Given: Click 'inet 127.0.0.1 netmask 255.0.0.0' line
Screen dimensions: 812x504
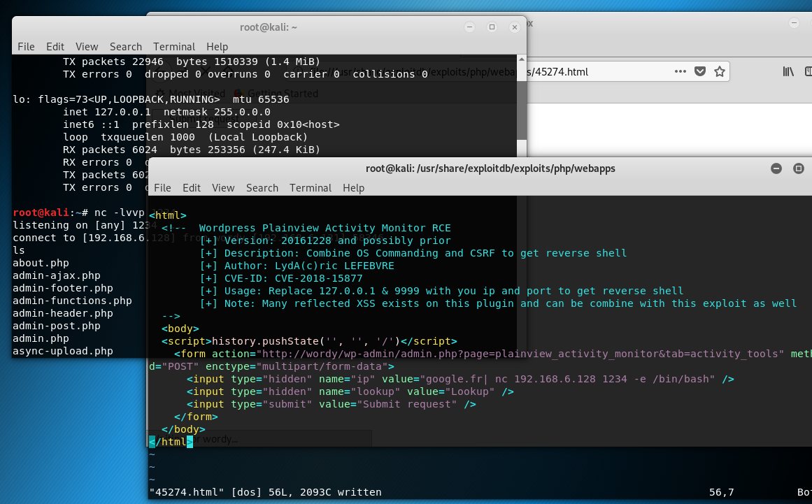Looking at the screenshot, I should [166, 112].
